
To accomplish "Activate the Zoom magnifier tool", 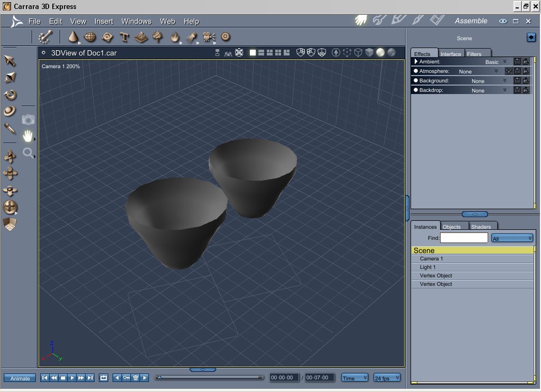I will [28, 153].
